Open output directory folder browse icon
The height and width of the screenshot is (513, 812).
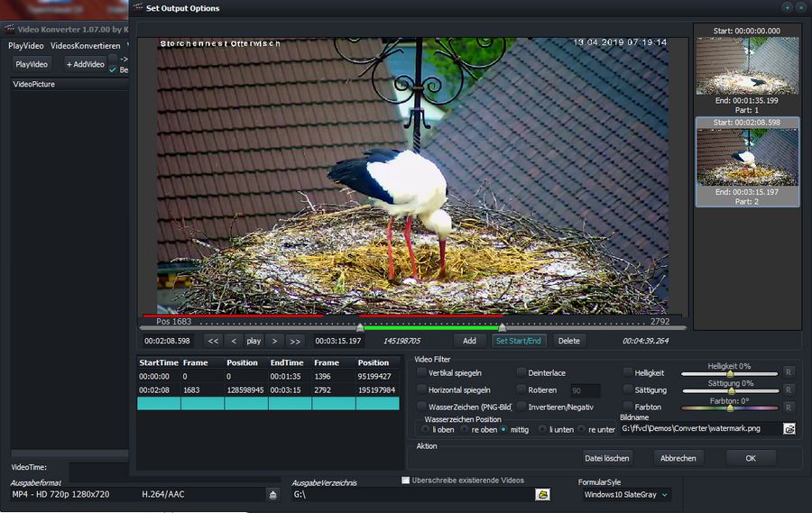542,494
